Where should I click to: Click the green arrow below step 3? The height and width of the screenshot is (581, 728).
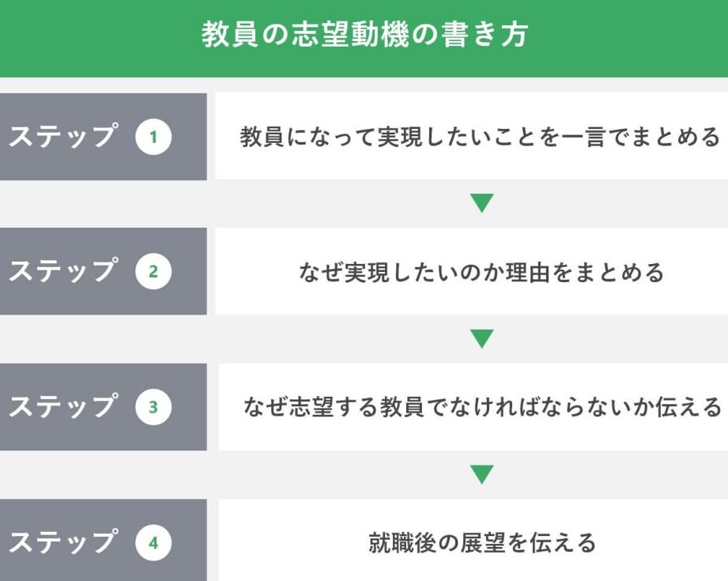(481, 475)
